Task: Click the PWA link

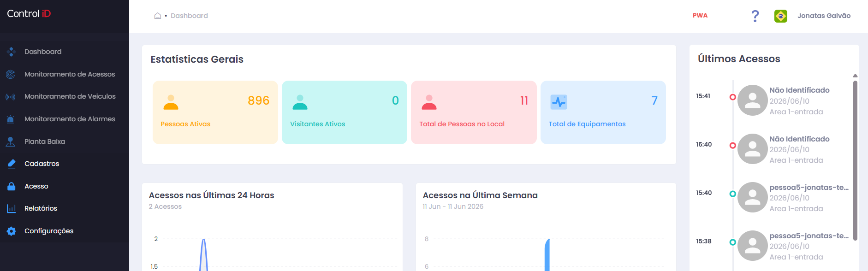Action: click(700, 16)
